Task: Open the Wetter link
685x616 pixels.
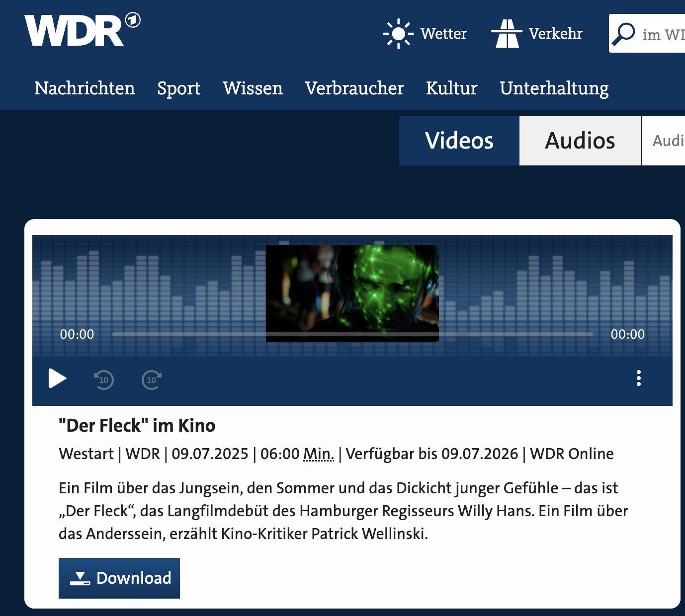Action: [443, 34]
